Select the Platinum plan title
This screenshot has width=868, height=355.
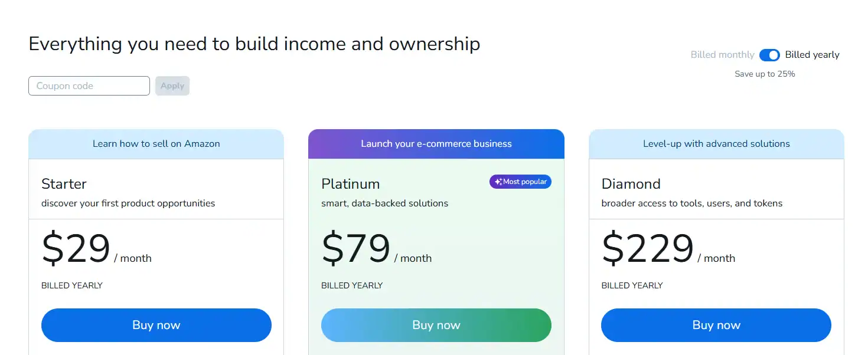(x=350, y=184)
